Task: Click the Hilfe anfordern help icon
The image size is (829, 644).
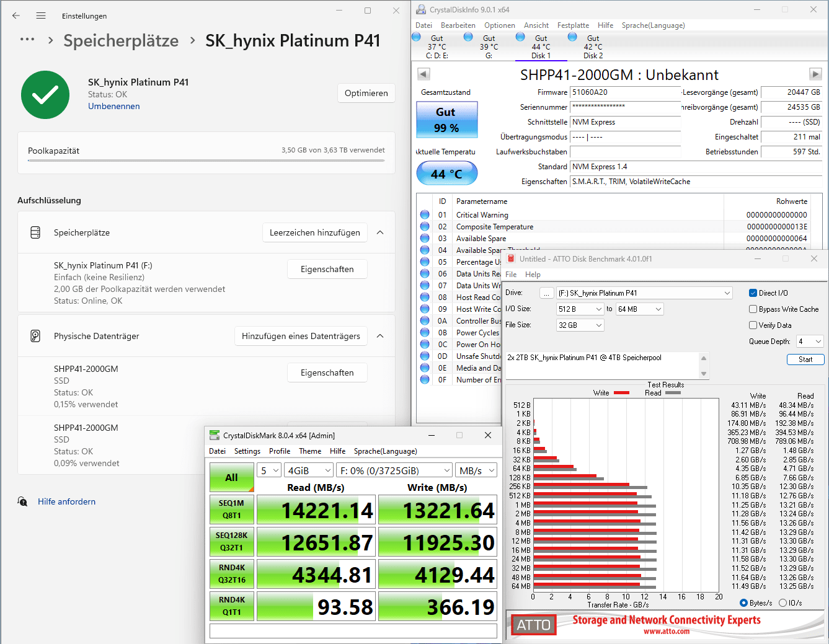Action: (22, 501)
